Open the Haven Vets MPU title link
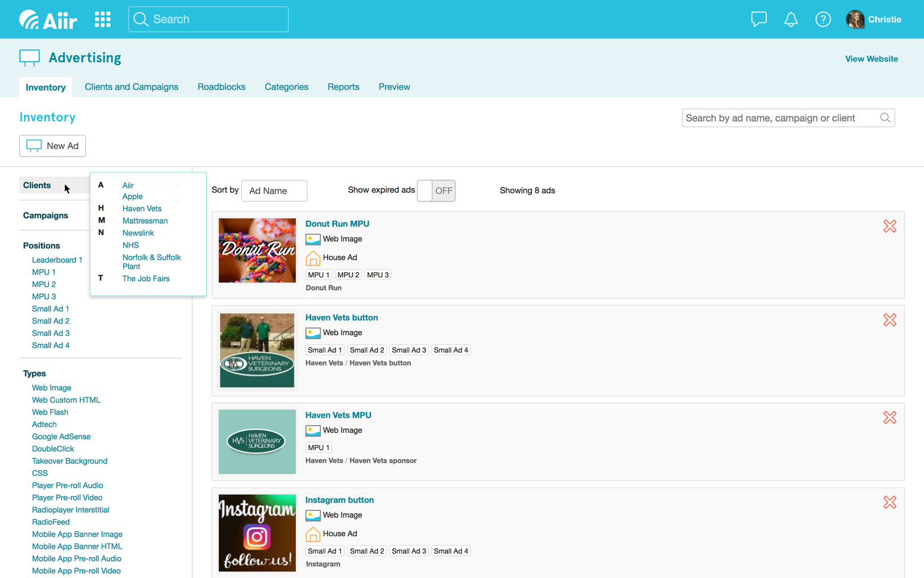 tap(338, 415)
